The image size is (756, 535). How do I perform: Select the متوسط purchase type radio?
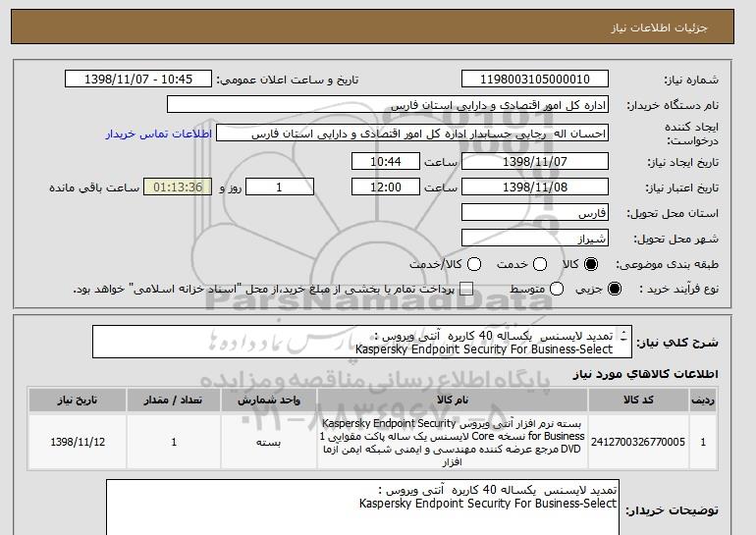(557, 289)
